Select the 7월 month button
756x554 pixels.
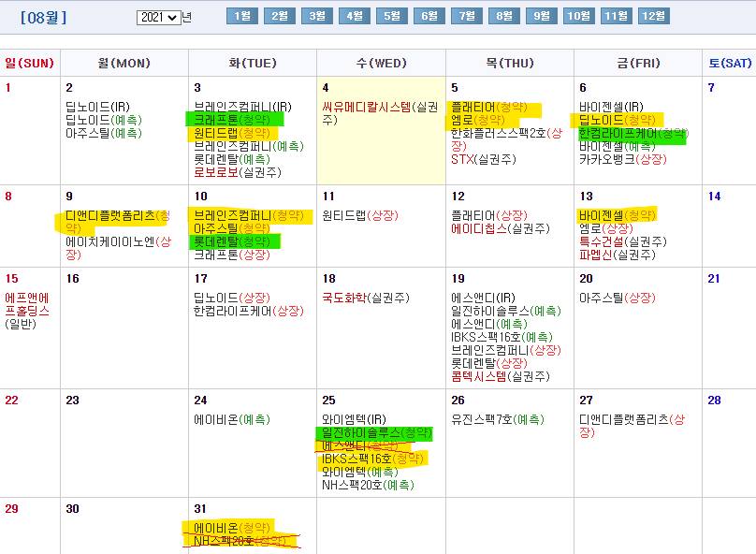click(x=467, y=16)
